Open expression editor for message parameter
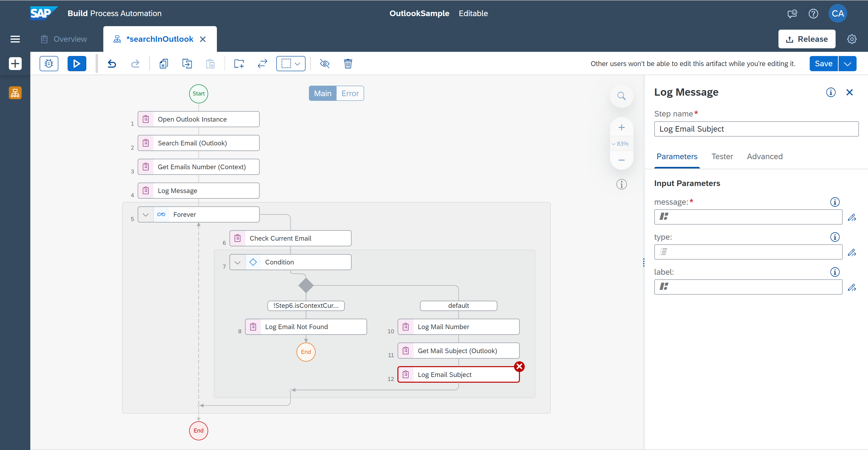Viewport: 868px width, 450px height. tap(852, 218)
